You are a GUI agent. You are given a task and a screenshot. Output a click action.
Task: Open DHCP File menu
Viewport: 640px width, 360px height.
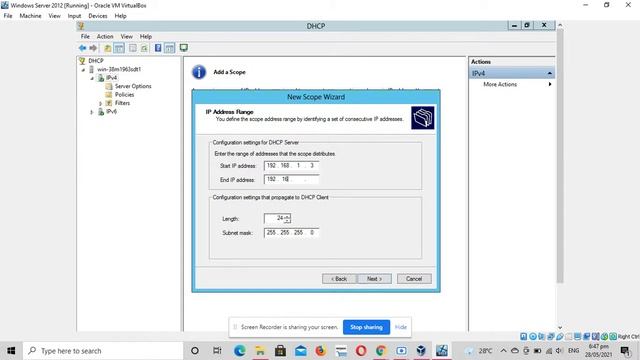tap(85, 36)
